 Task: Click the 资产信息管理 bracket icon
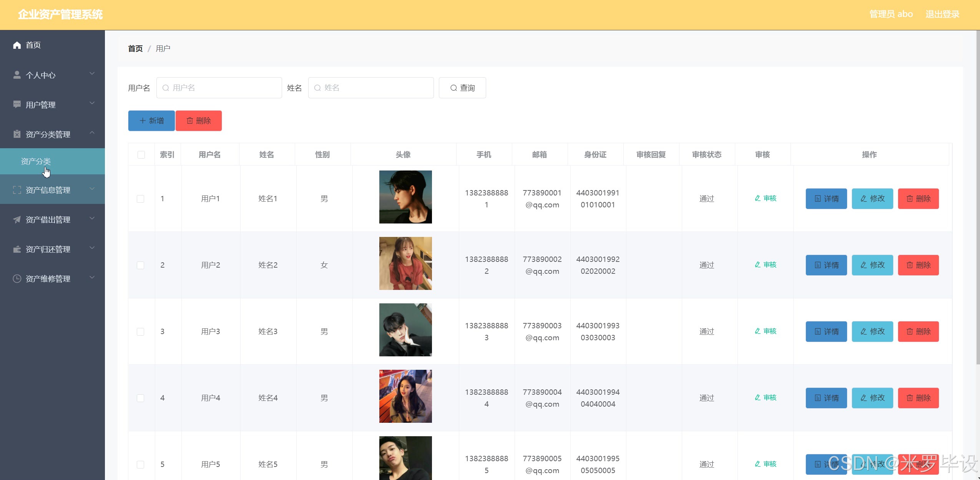pos(17,190)
